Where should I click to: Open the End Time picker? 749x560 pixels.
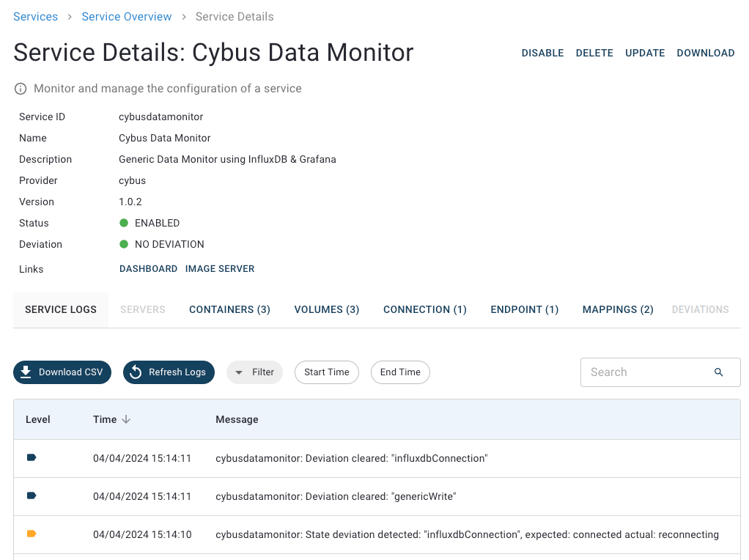400,372
